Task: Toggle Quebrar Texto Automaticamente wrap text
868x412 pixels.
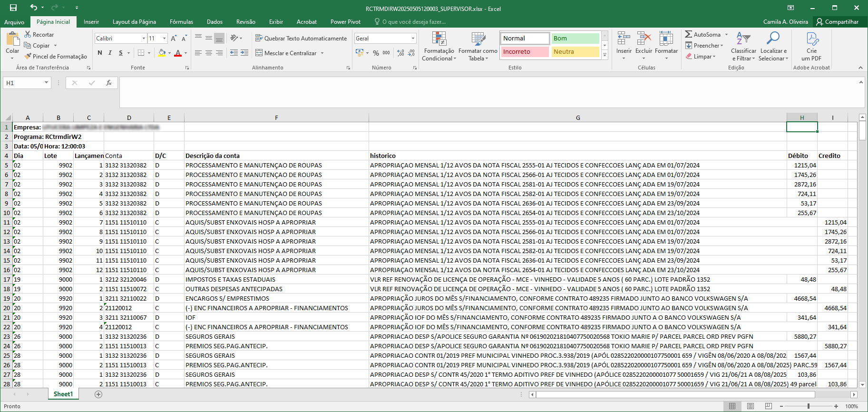Action: 301,39
